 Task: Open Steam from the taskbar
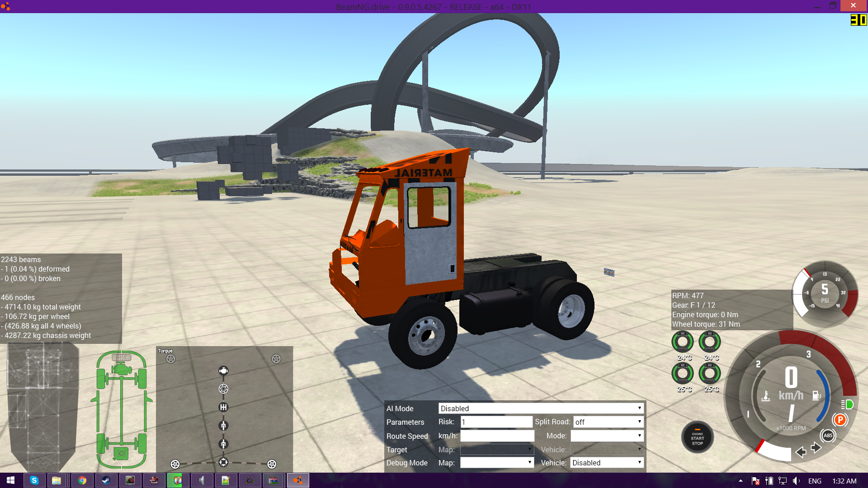pyautogui.click(x=106, y=480)
